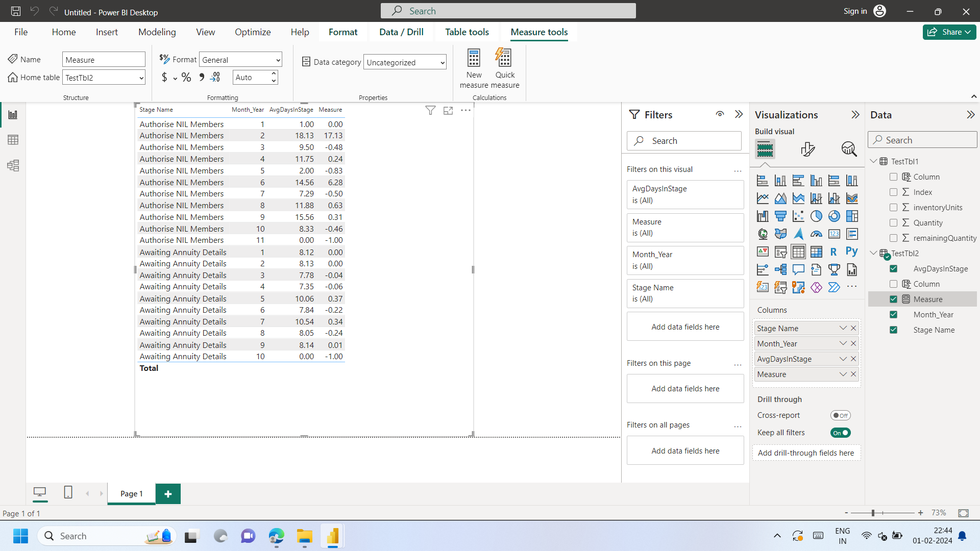Switch to Table view in left sidebar
This screenshot has width=980, height=551.
(13, 140)
